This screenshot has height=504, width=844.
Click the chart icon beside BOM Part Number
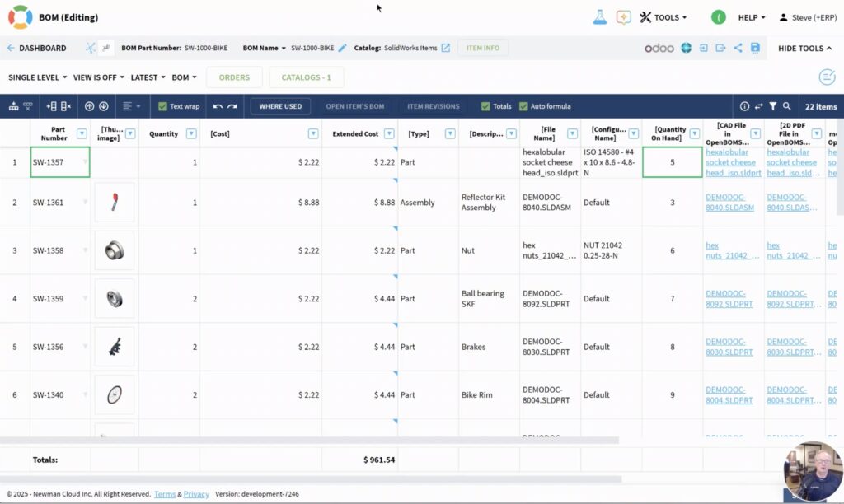coord(106,48)
